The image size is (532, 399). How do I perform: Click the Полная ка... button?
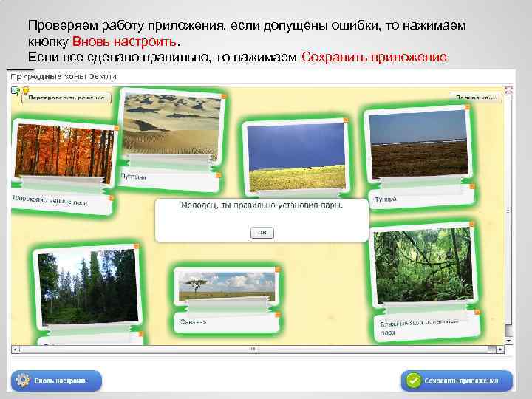(475, 98)
